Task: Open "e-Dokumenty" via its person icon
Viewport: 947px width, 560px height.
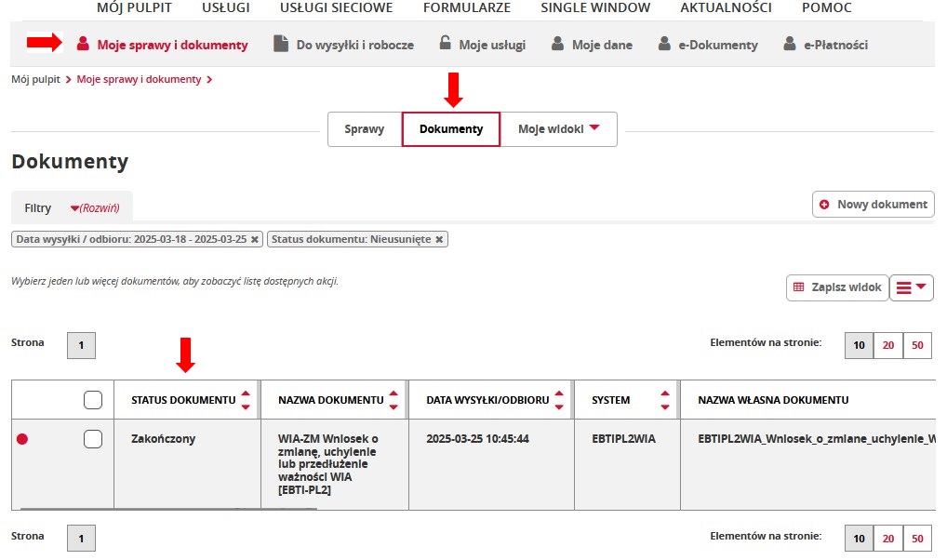Action: [x=664, y=43]
